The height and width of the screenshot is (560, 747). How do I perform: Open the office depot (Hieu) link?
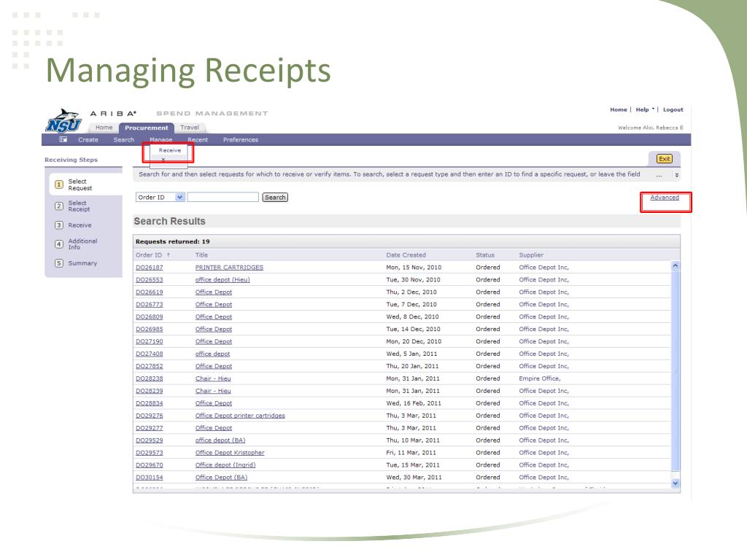(x=222, y=280)
